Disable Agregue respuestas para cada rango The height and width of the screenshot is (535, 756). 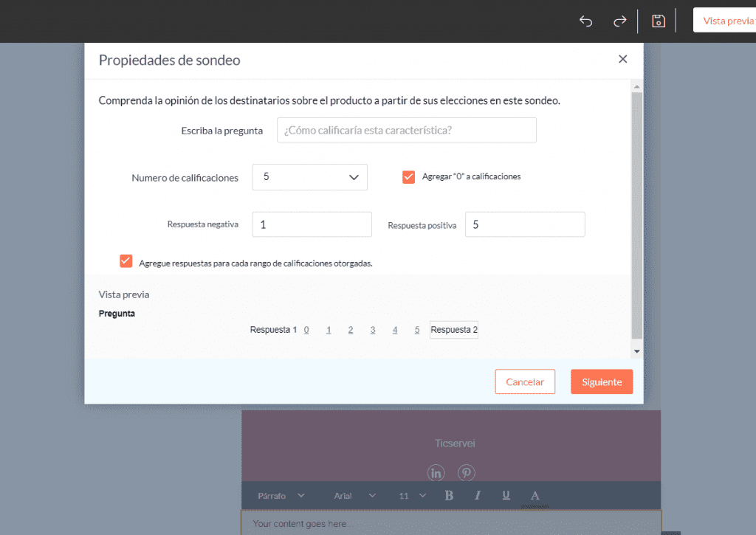click(126, 260)
